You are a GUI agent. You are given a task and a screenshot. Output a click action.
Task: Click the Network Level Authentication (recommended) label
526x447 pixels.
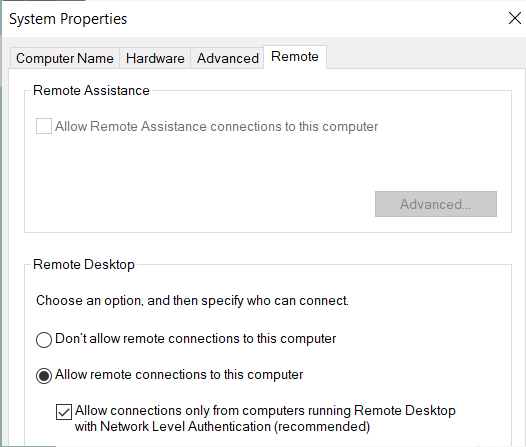point(265,418)
